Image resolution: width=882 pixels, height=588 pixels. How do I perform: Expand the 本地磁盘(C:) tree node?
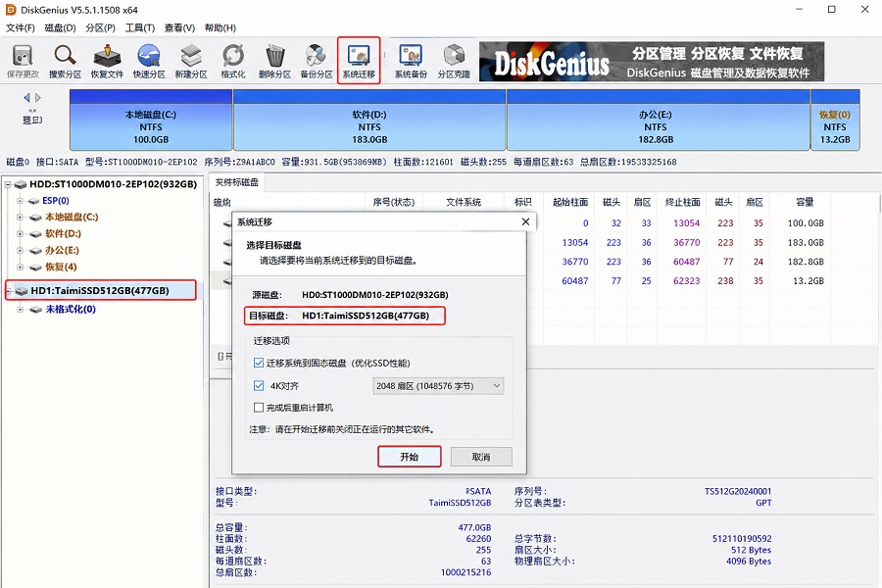(x=21, y=218)
